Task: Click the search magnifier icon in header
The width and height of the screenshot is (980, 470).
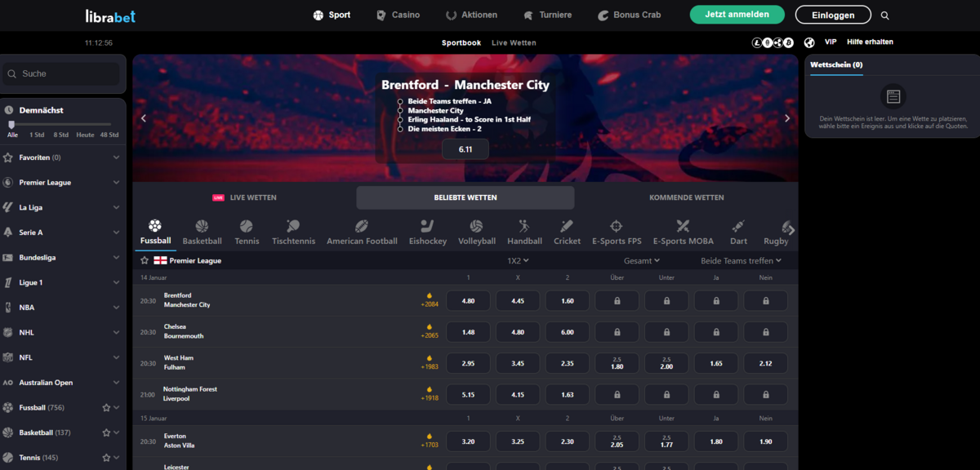Action: point(885,16)
